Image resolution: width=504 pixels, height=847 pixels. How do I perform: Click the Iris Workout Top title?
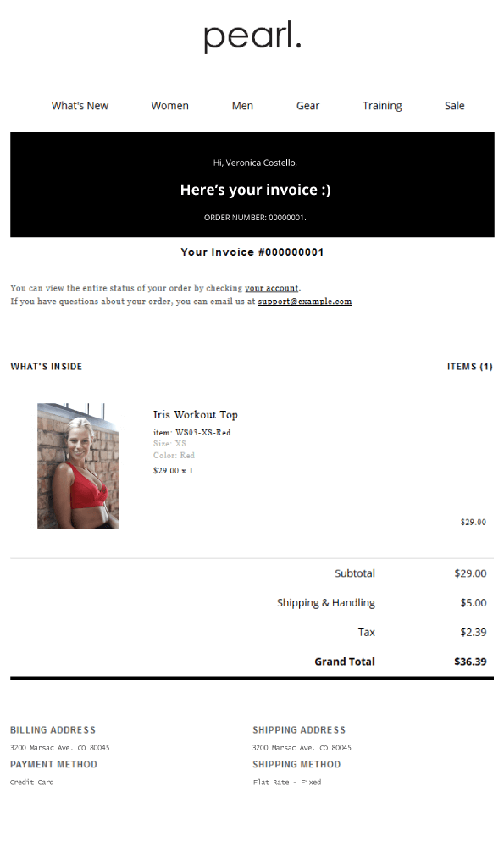[x=196, y=415]
